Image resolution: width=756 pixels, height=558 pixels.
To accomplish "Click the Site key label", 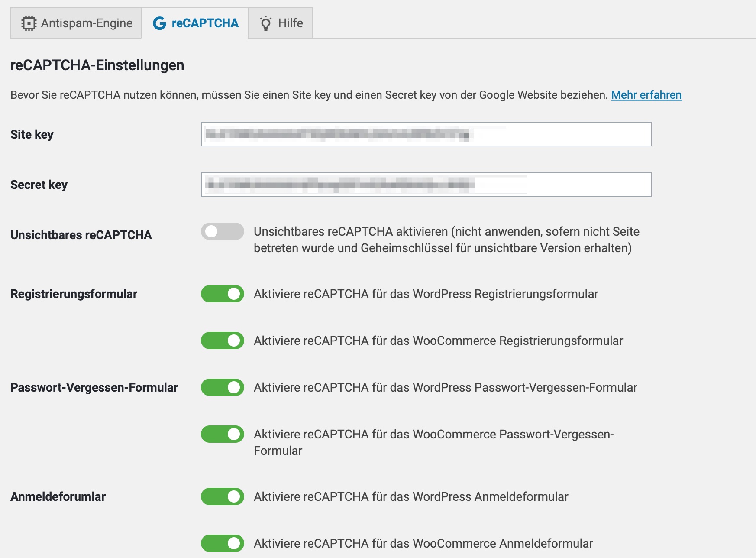I will [32, 135].
